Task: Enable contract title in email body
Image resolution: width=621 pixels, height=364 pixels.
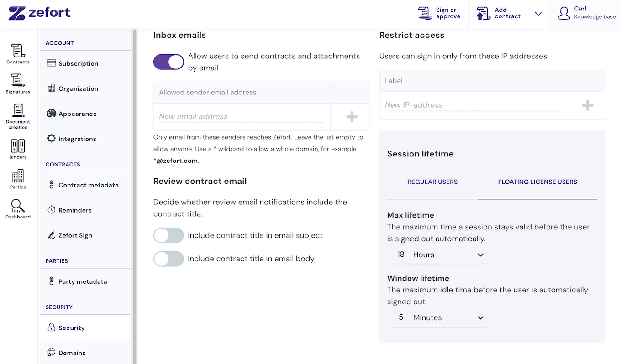Action: coord(168,259)
